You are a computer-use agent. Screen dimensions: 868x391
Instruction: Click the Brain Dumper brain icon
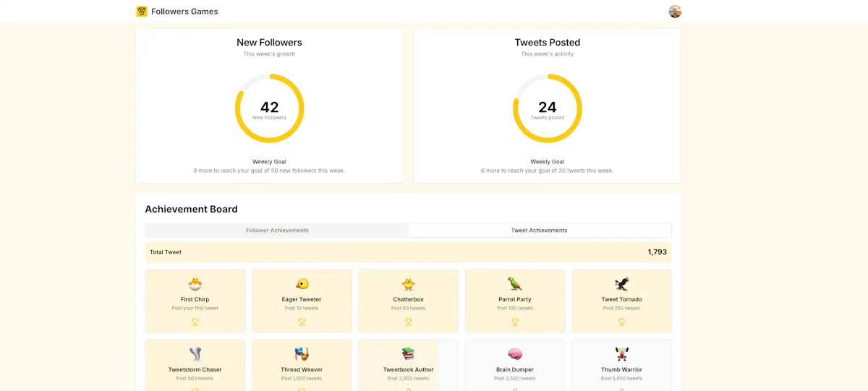[515, 354]
